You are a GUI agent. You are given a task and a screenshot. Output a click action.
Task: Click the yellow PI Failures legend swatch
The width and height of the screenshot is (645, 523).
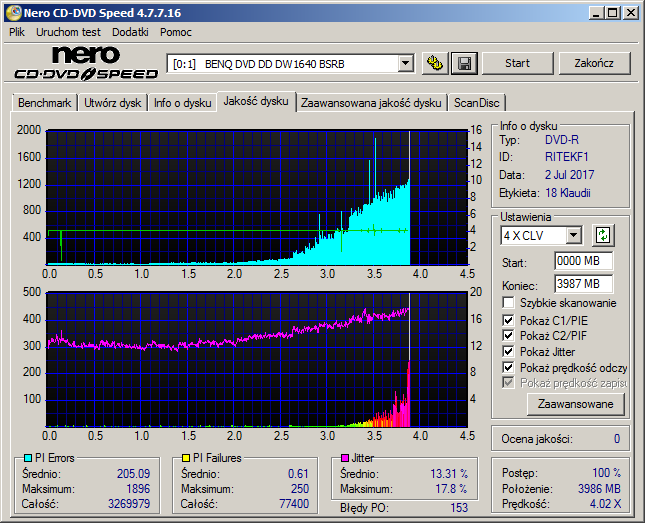pyautogui.click(x=186, y=458)
